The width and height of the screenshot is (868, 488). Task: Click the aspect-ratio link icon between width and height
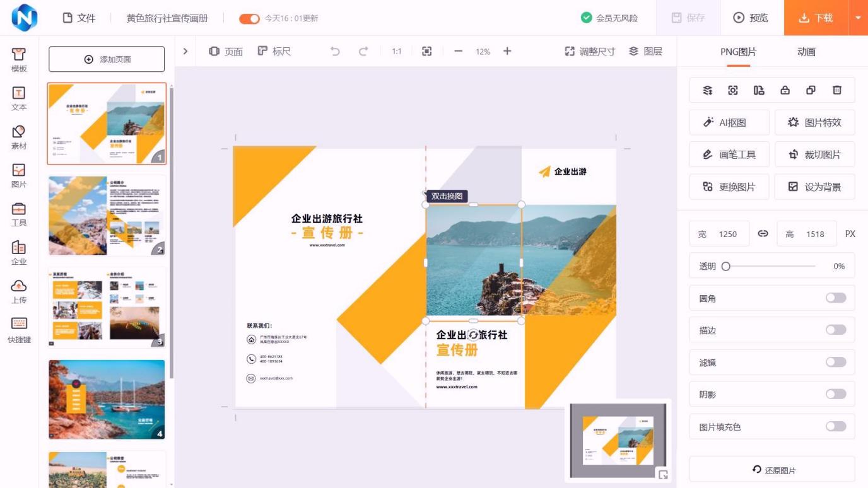[763, 233]
